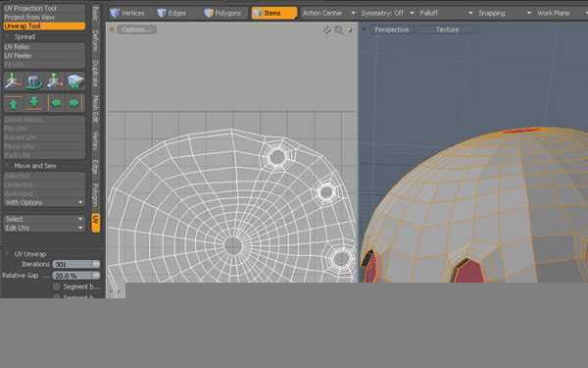Click the Options button in UV viewport

(136, 29)
